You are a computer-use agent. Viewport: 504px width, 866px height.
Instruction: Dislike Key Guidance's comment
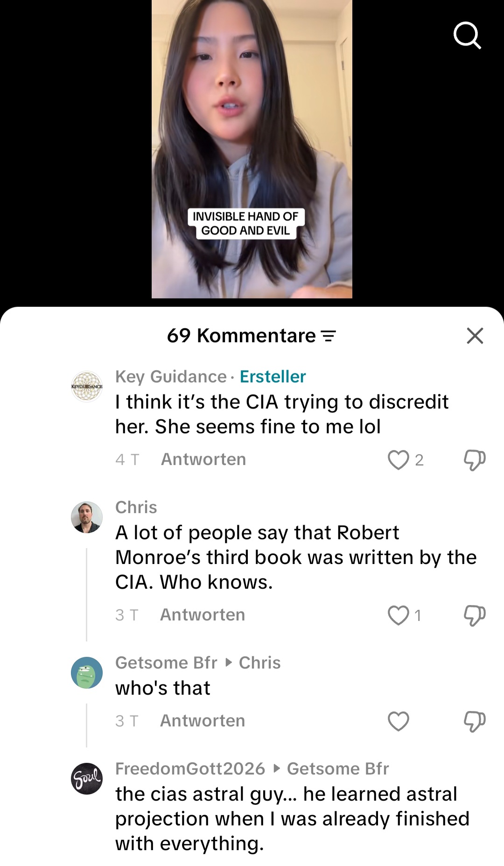coord(475,460)
